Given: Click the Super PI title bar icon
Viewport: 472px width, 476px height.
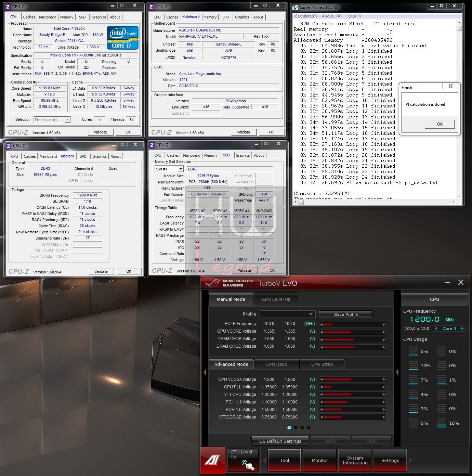Looking at the screenshot, I should pos(295,7).
